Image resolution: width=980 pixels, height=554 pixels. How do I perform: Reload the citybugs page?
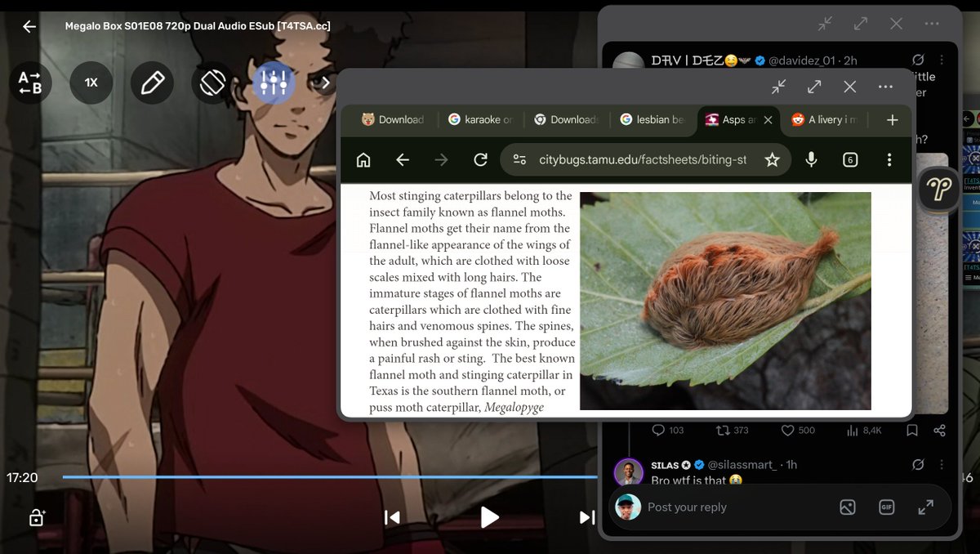click(x=481, y=160)
